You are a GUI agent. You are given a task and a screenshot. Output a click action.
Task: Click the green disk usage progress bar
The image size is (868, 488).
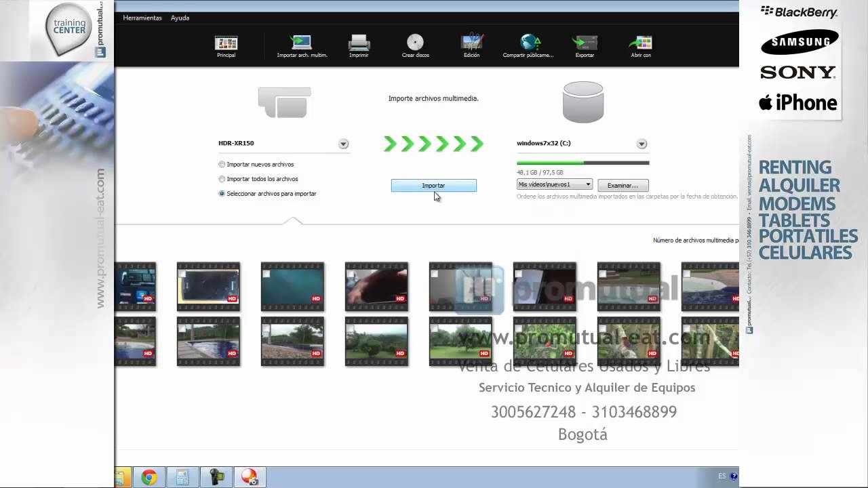point(583,163)
